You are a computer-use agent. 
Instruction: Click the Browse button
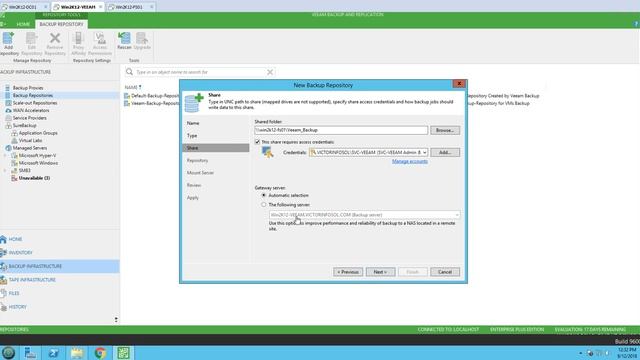pos(444,130)
